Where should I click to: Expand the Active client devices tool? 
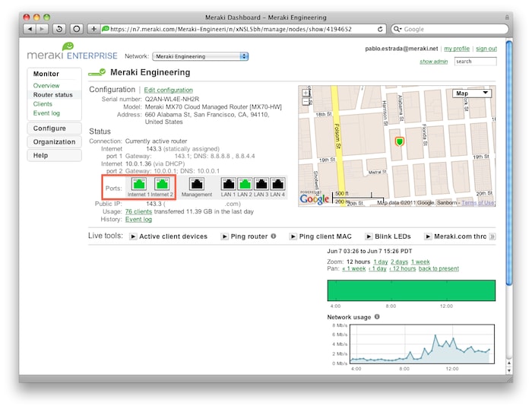(x=133, y=236)
